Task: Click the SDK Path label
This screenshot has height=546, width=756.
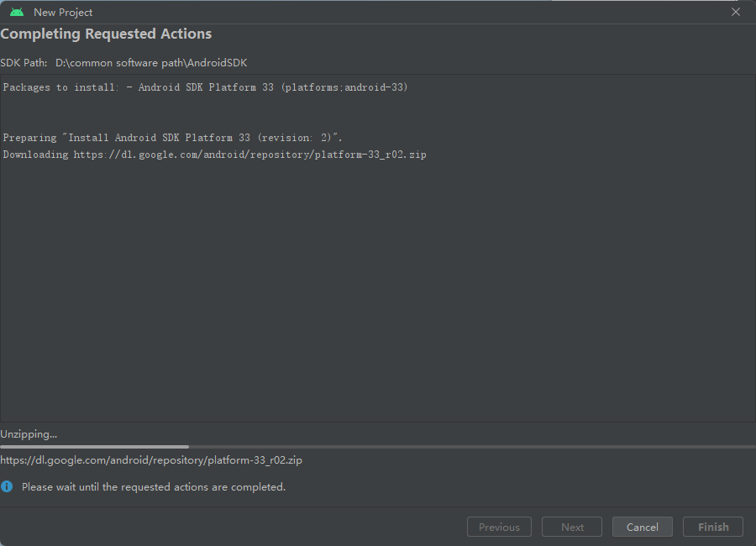Action: (24, 63)
